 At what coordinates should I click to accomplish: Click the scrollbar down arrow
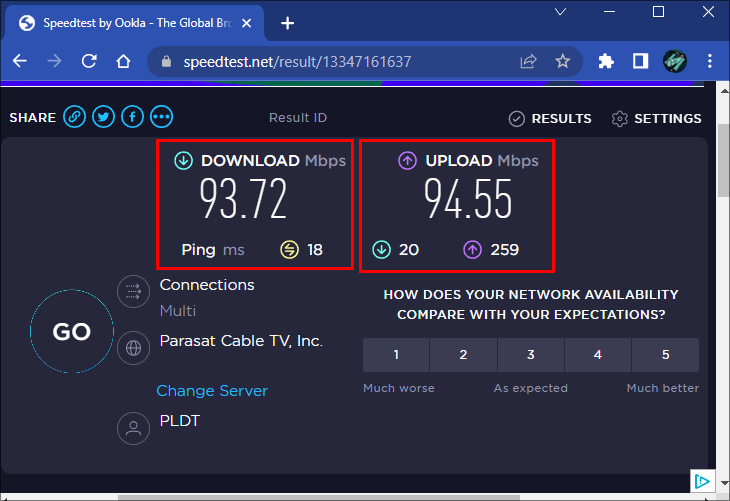(723, 483)
